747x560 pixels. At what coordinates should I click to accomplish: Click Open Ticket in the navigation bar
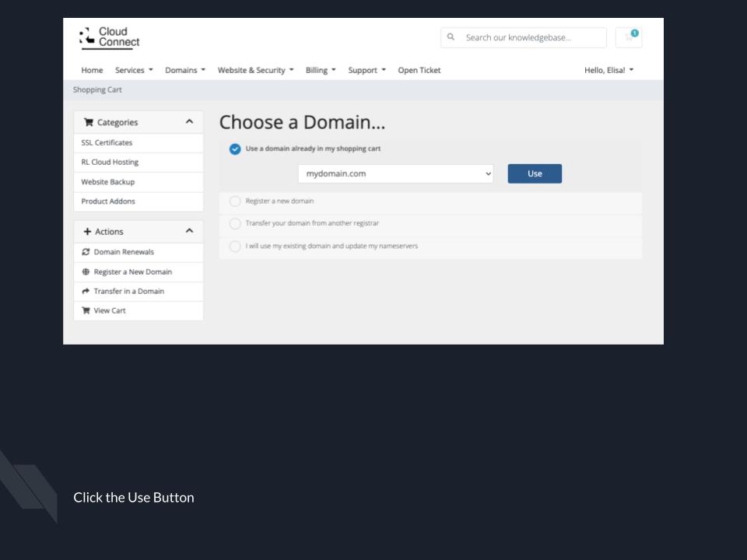[x=419, y=70]
